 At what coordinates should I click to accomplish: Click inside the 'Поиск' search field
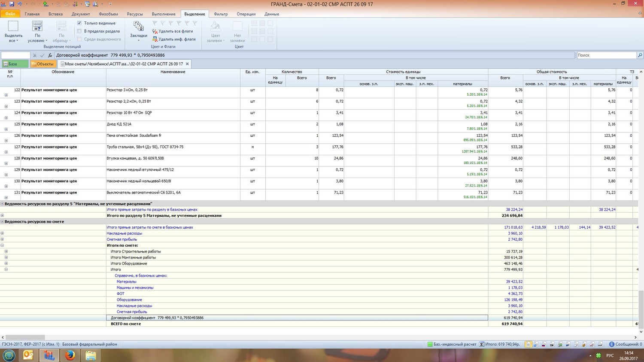pyautogui.click(x=605, y=55)
